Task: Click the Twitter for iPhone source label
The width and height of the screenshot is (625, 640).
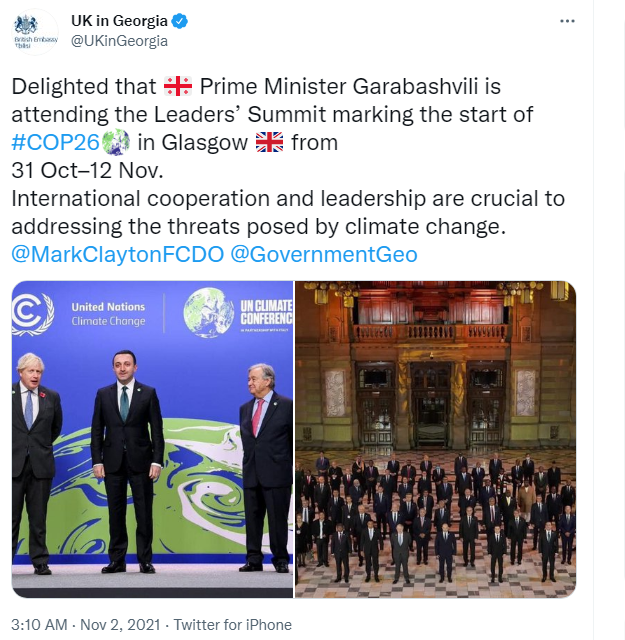Action: pos(233,624)
